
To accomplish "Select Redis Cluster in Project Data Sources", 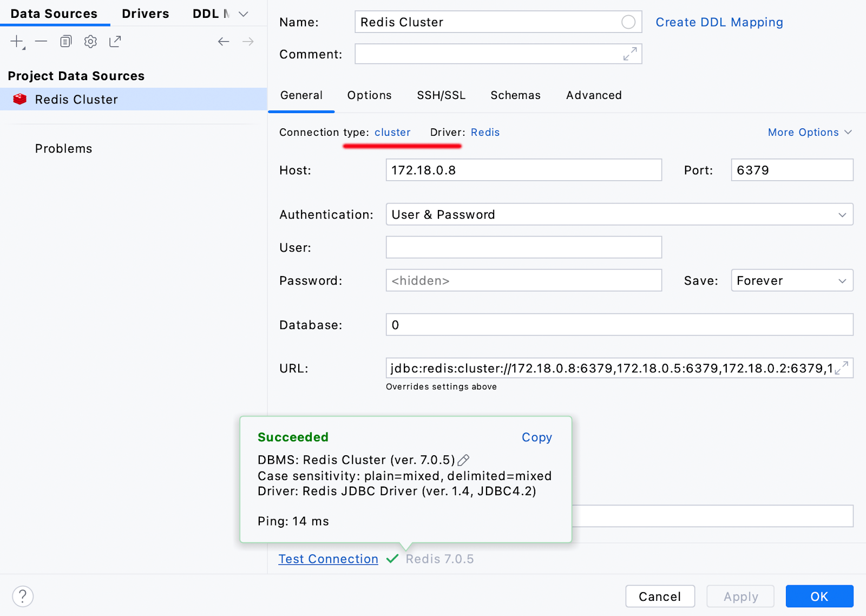I will click(x=76, y=100).
